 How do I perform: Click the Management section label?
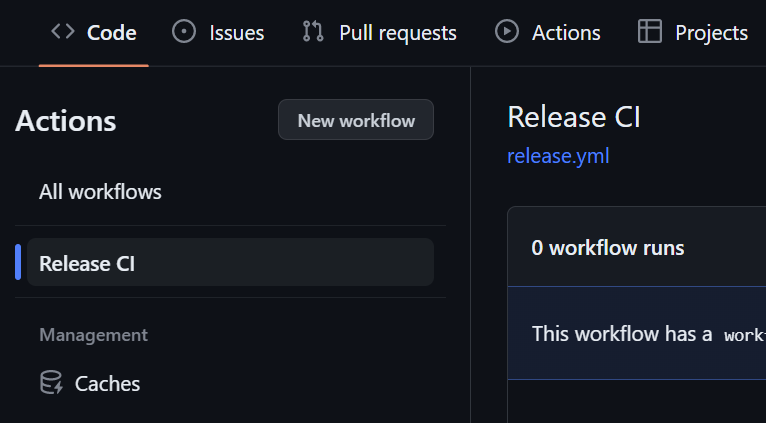click(x=93, y=335)
